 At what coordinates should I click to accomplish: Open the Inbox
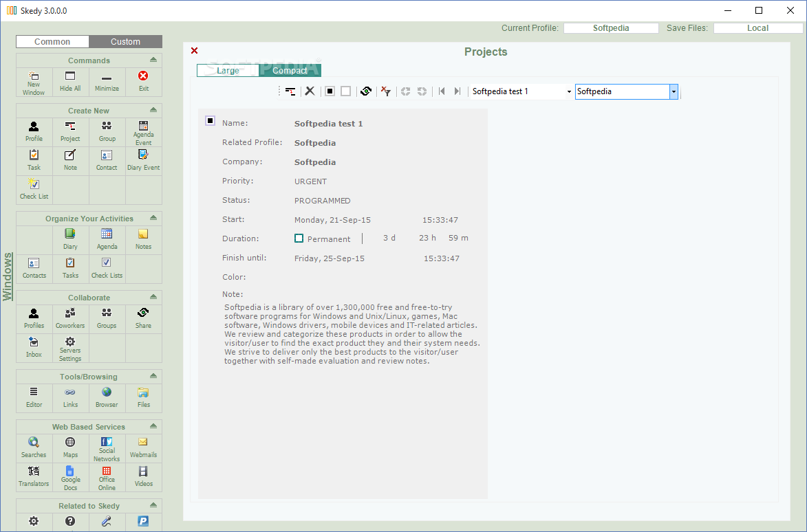point(34,348)
